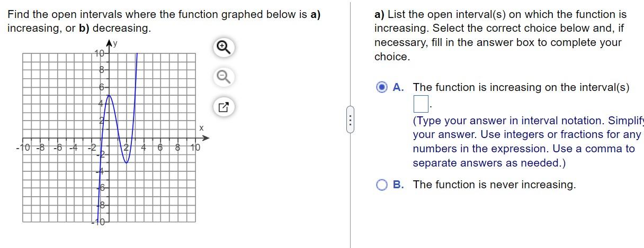Zoom out the graph using magnifier minus
The height and width of the screenshot is (248, 644).
[223, 78]
